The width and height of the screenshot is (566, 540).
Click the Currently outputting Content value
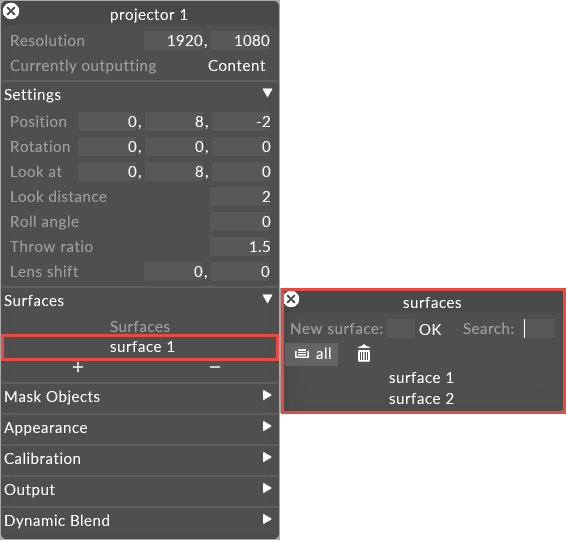coord(236,66)
